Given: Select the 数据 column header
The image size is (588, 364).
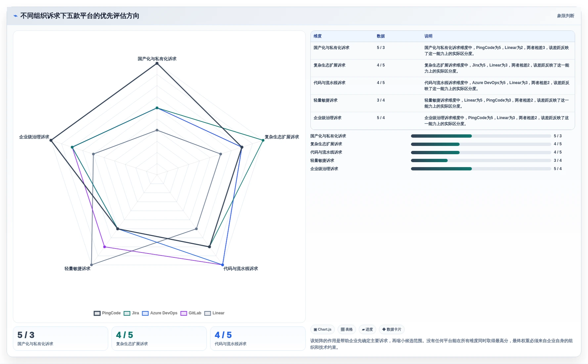Looking at the screenshot, I should point(381,36).
